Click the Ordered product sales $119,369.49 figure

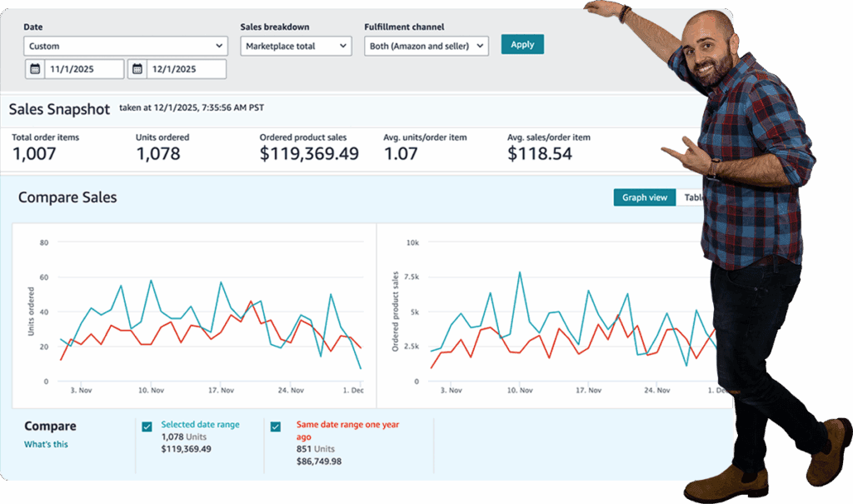click(x=309, y=153)
